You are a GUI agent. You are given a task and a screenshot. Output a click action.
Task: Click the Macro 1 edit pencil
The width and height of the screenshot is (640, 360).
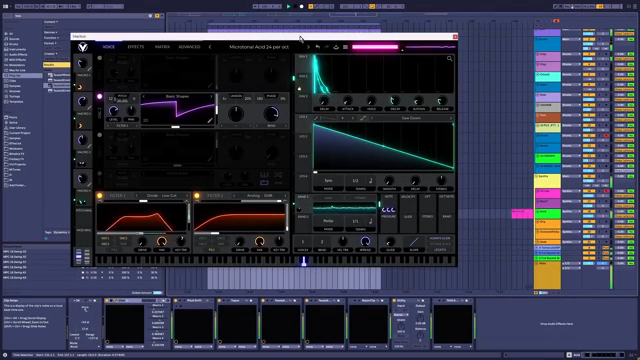point(89,69)
